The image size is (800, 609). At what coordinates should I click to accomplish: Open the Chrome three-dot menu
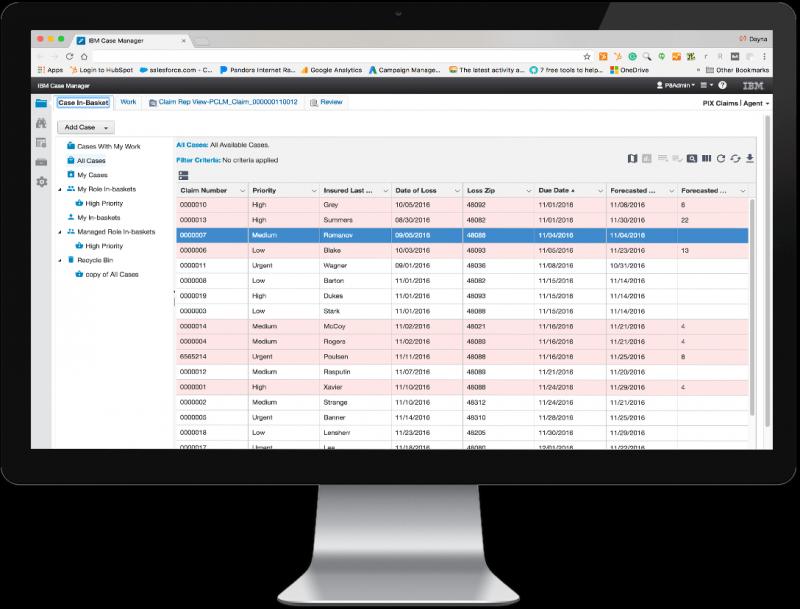tap(764, 57)
